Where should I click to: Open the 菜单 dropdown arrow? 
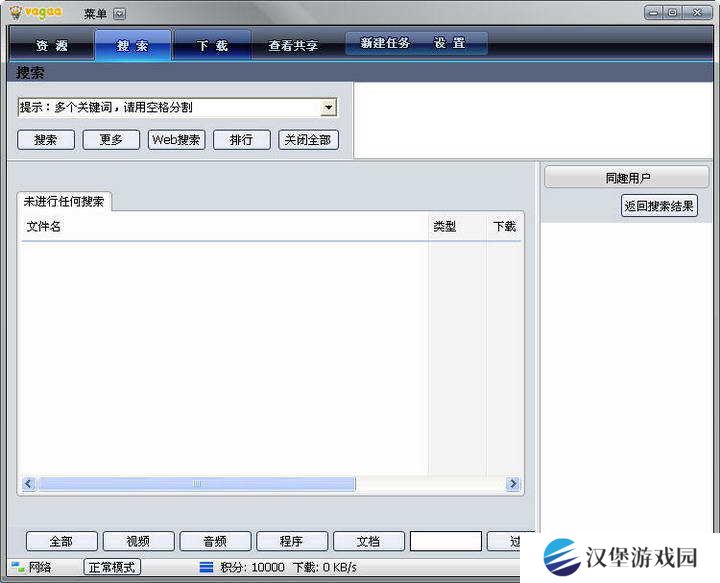pyautogui.click(x=119, y=14)
